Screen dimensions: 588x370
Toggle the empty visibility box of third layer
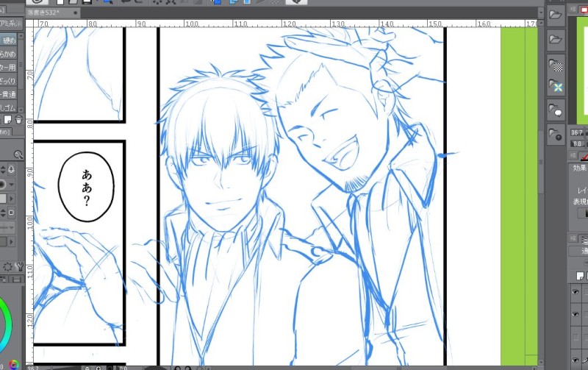[x=576, y=337]
